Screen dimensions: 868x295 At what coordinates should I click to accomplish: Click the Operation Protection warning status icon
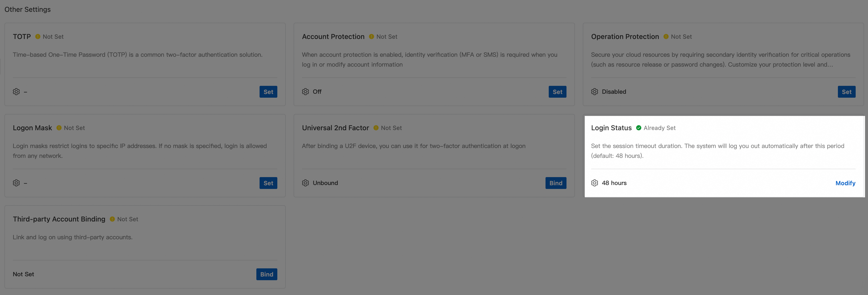click(666, 36)
